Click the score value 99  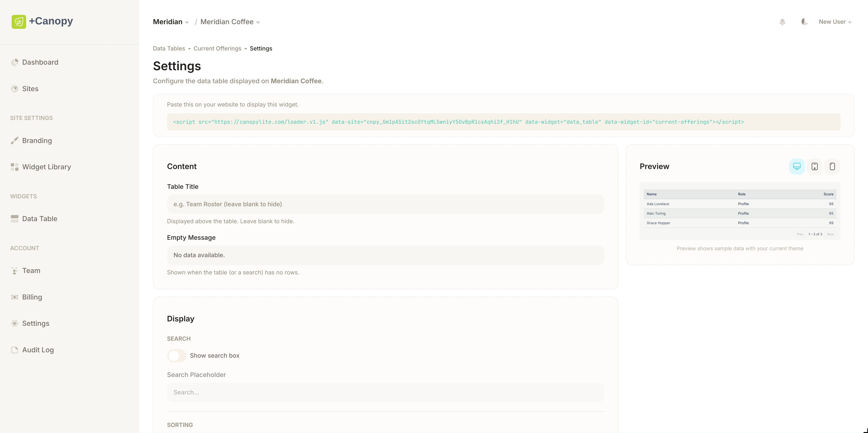click(x=831, y=223)
